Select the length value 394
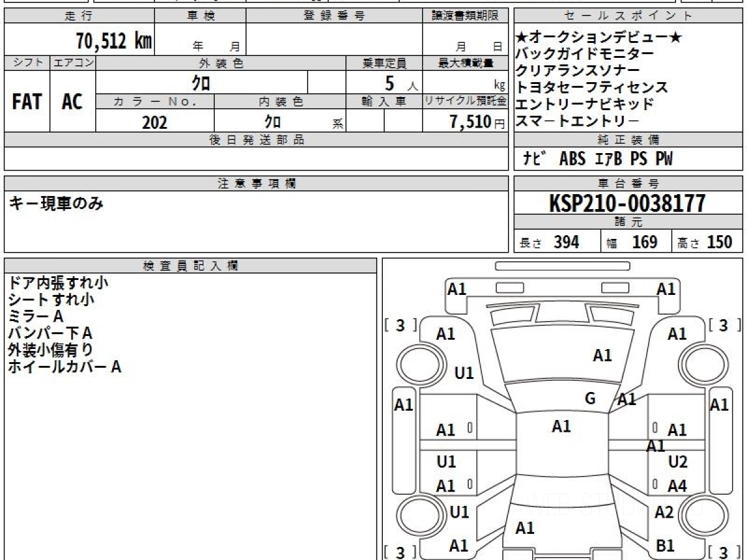The height and width of the screenshot is (560, 747). tap(566, 242)
